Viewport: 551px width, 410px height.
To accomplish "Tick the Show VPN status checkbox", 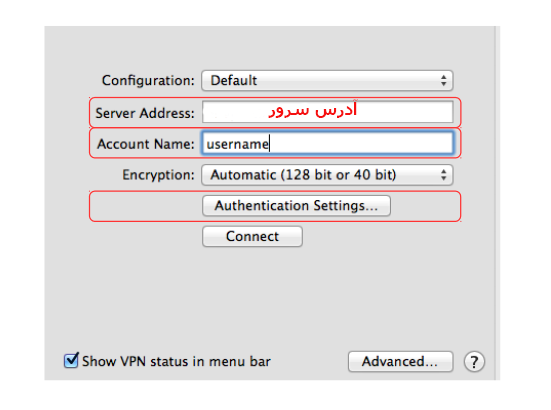I will pyautogui.click(x=71, y=360).
